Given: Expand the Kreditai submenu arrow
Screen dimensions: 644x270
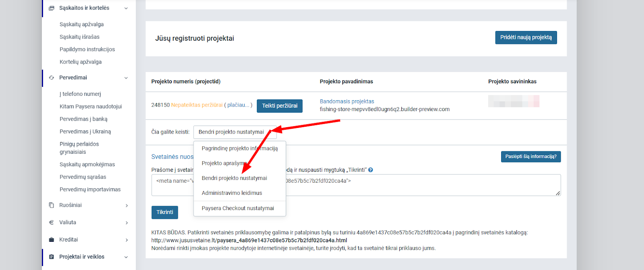Looking at the screenshot, I should 127,240.
